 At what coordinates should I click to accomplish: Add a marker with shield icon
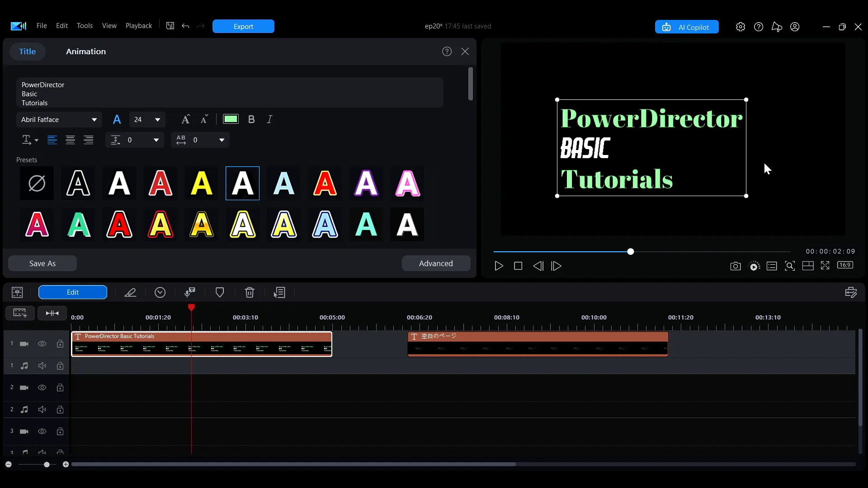pos(220,293)
